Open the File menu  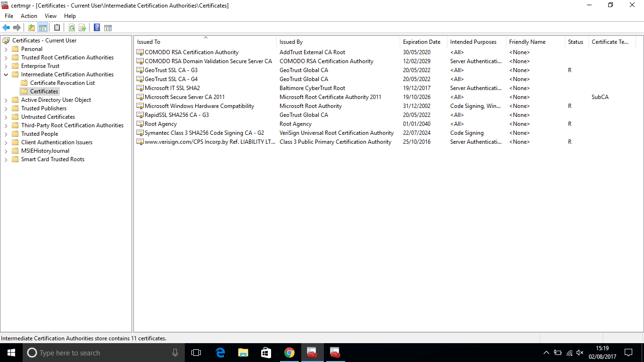point(9,16)
